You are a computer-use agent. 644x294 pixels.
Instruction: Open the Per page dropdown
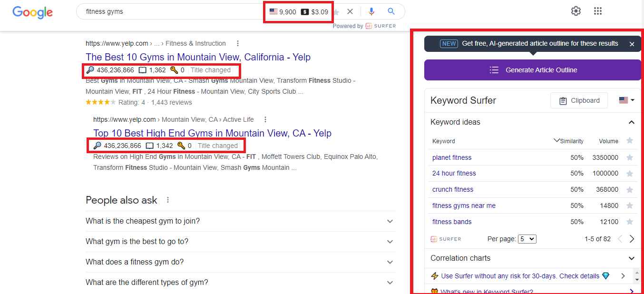click(x=527, y=239)
